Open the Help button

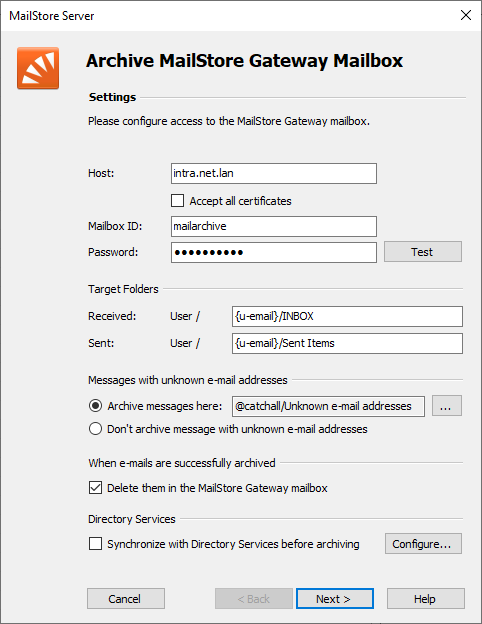tap(425, 599)
